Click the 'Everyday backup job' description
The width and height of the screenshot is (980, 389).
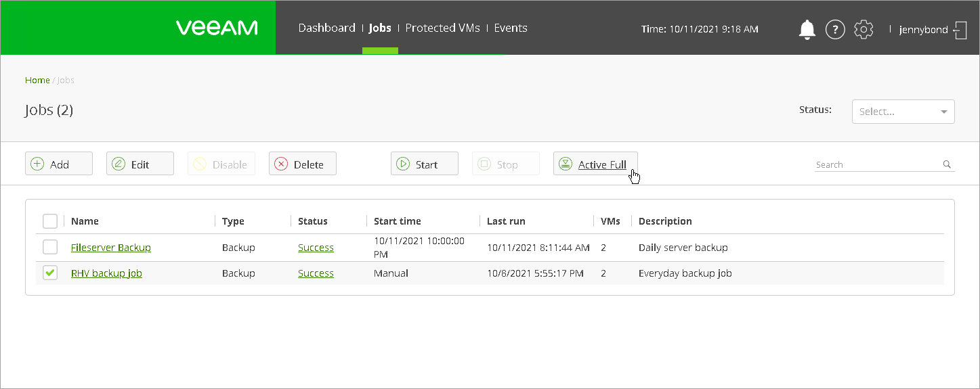(x=685, y=273)
